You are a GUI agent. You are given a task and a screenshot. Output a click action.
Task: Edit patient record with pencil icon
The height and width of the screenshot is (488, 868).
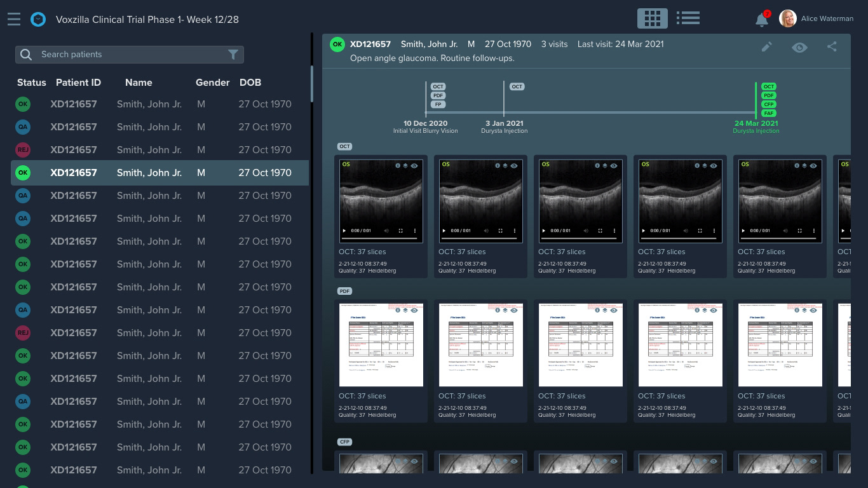767,47
